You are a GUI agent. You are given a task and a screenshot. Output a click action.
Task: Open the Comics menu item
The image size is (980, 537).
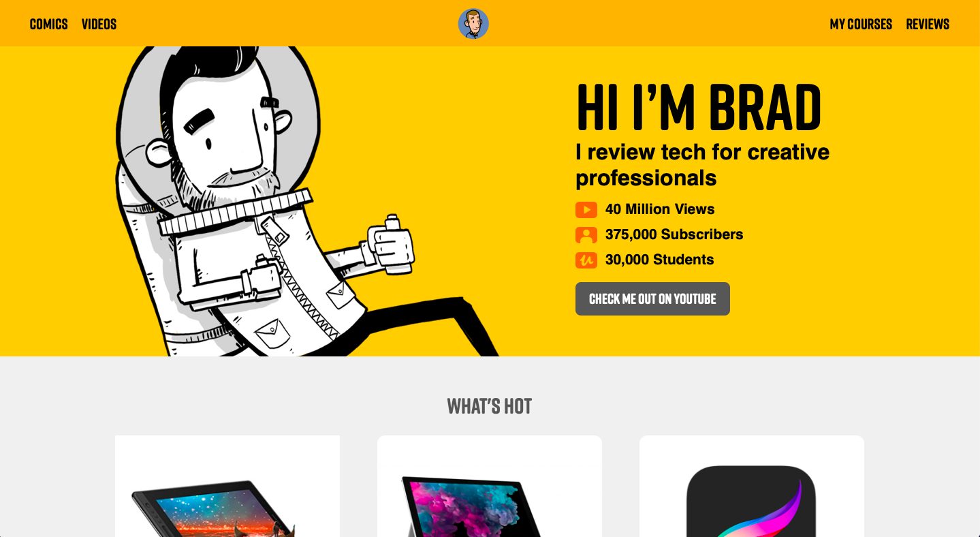tap(49, 24)
